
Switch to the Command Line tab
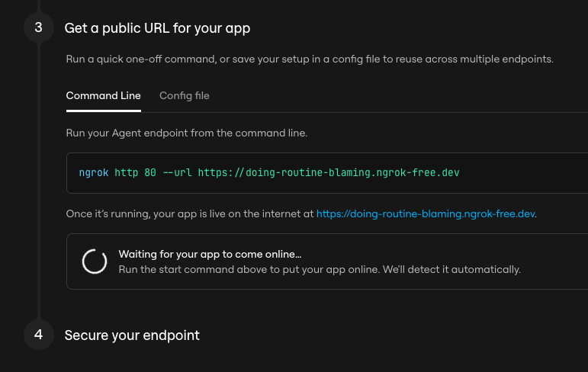(x=104, y=96)
